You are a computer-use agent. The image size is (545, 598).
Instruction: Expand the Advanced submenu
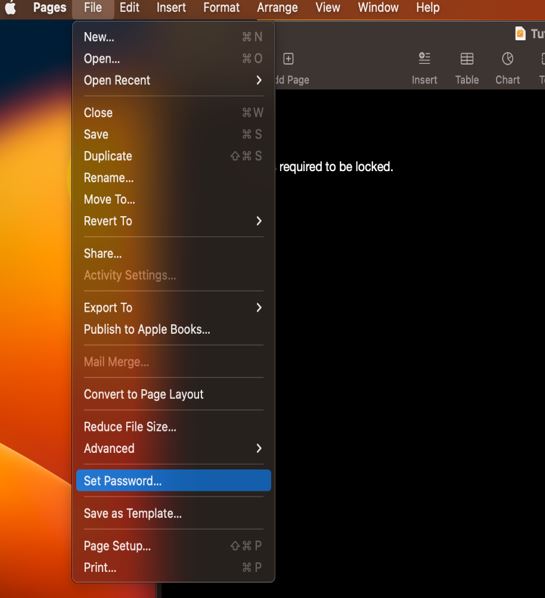174,448
